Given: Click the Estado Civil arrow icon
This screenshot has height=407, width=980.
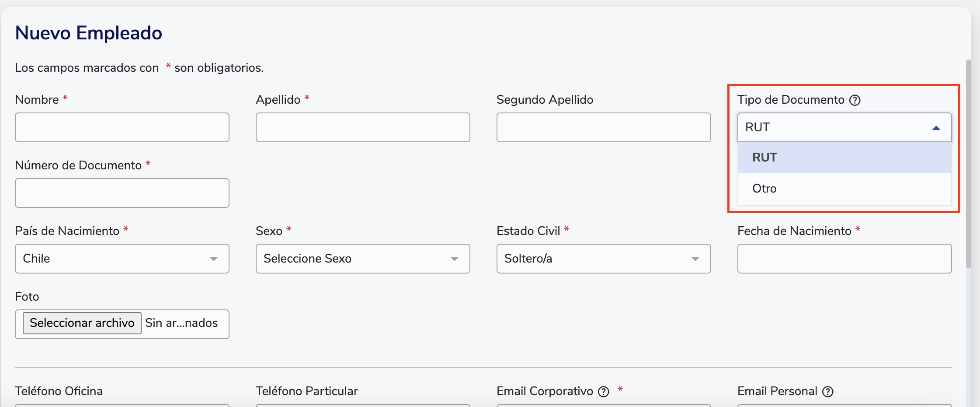Looking at the screenshot, I should pos(695,259).
